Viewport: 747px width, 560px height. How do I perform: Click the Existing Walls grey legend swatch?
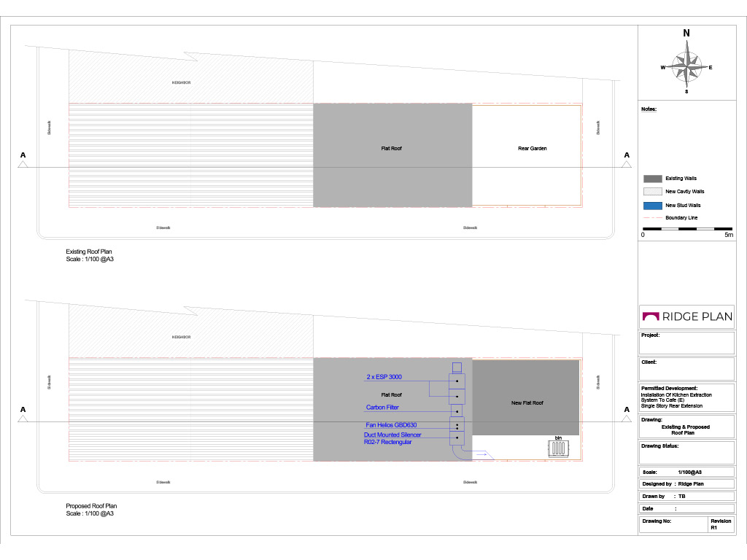pyautogui.click(x=652, y=179)
